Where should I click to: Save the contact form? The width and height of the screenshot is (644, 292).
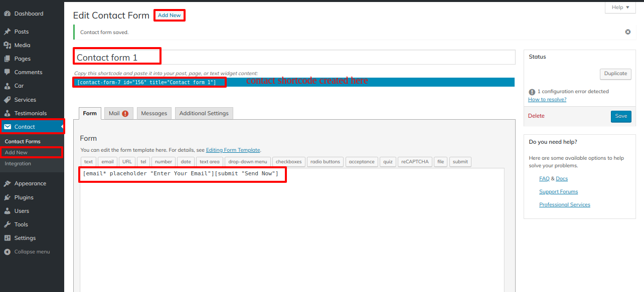[x=621, y=116]
